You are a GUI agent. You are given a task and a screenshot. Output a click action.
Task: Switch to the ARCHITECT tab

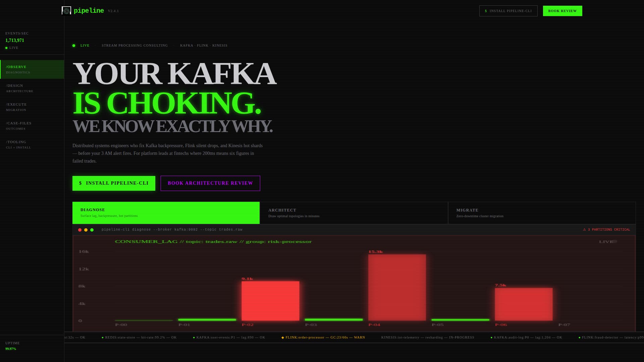(x=354, y=213)
